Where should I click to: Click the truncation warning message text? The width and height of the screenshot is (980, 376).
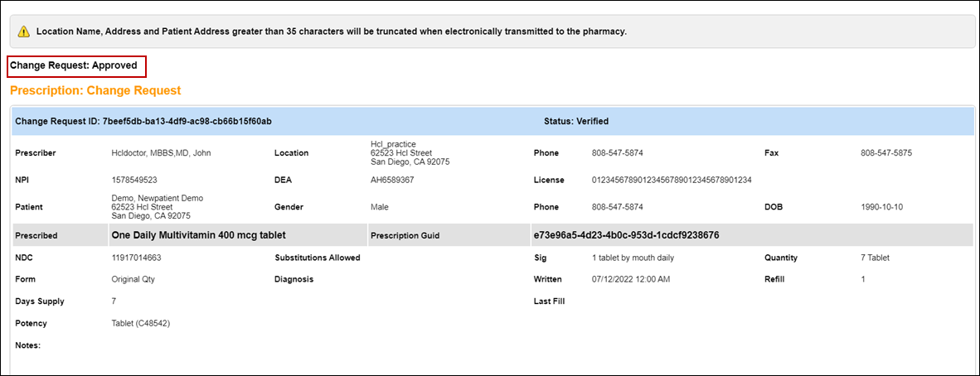coord(331,31)
